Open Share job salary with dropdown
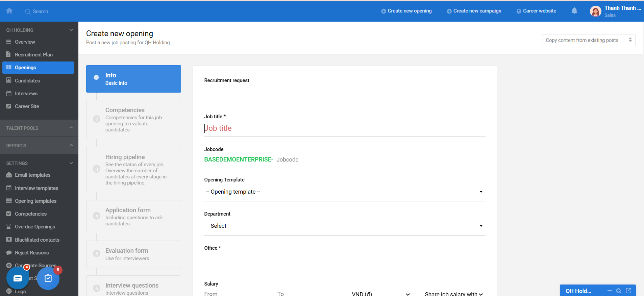 point(454,294)
